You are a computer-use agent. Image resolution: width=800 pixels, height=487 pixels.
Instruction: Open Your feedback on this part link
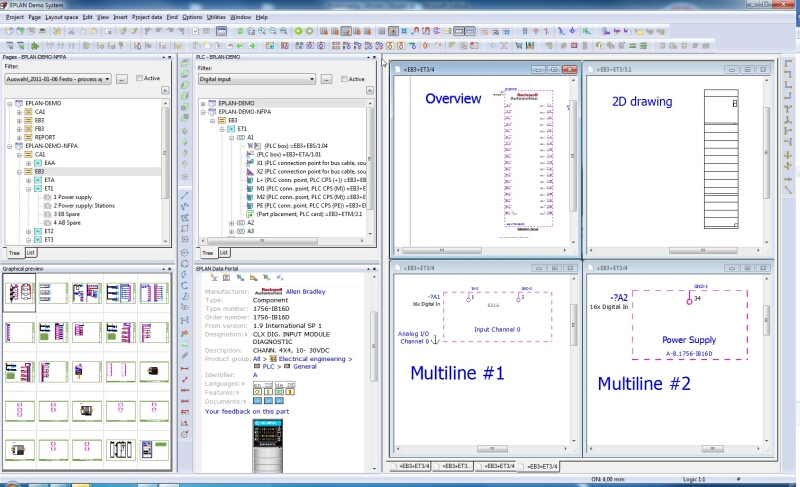coord(247,412)
